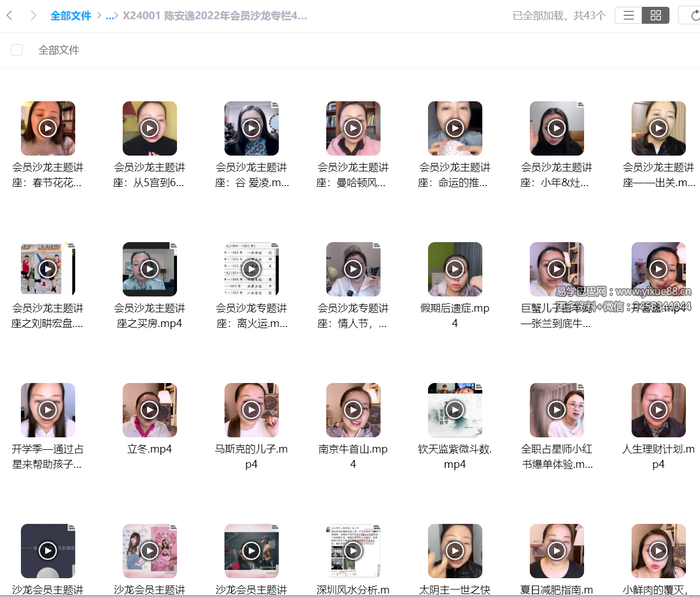Select the grid view layout toggle
The width and height of the screenshot is (700, 598).
click(x=655, y=15)
